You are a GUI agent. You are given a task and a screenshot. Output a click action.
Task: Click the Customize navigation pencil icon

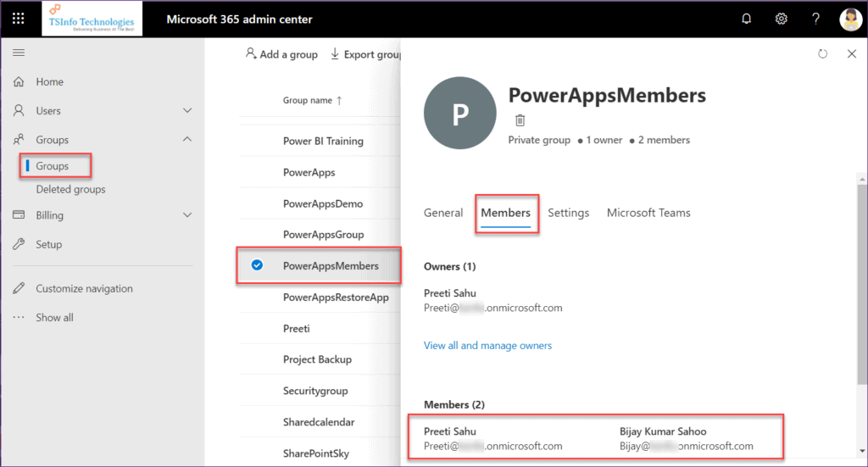tap(19, 288)
